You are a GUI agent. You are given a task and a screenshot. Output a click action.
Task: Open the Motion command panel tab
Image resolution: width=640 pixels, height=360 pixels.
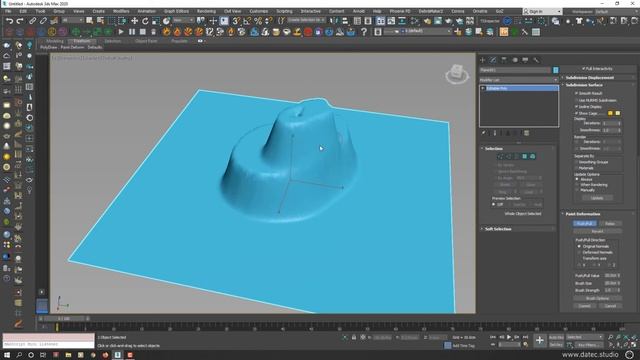click(x=515, y=60)
